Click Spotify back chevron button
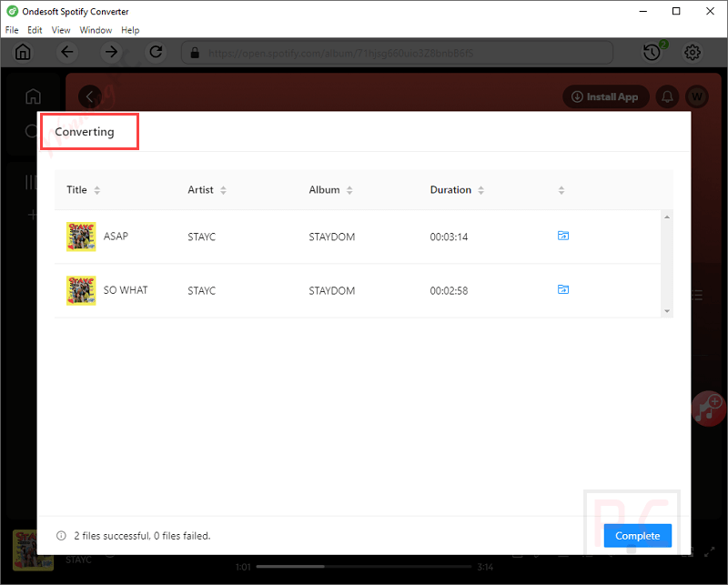The height and width of the screenshot is (585, 728). (89, 96)
